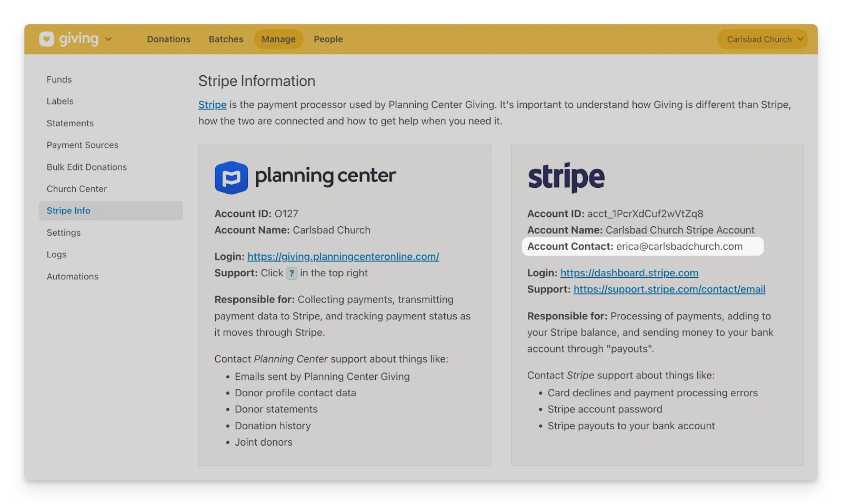Click the Giving heart logo icon
The height and width of the screenshot is (504, 842).
point(47,39)
